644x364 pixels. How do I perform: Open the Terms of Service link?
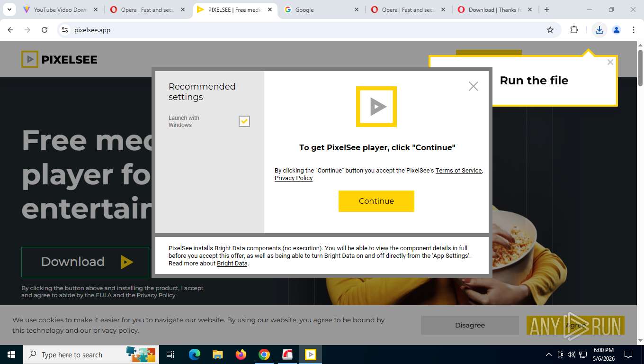458,170
